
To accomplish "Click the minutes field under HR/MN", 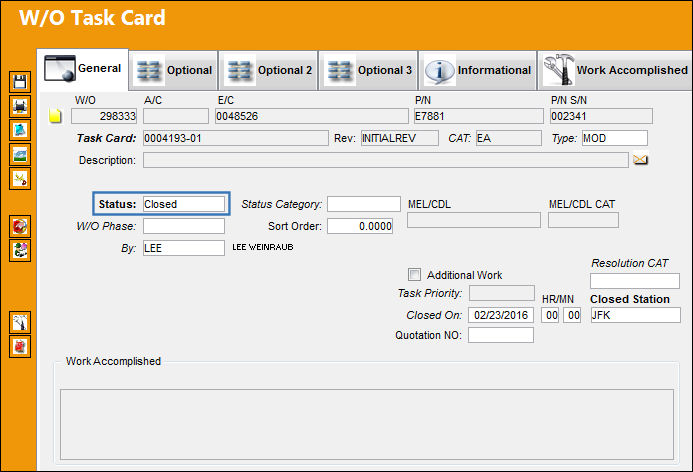I will [572, 315].
